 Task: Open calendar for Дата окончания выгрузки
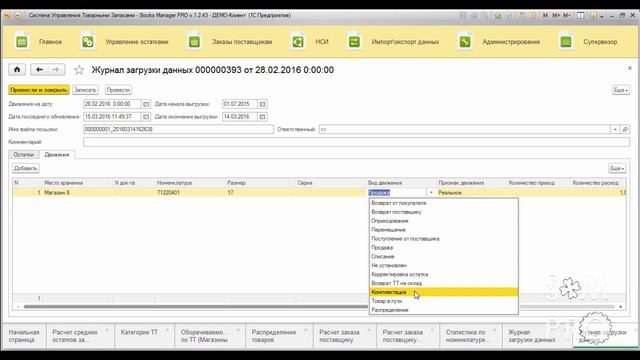262,117
